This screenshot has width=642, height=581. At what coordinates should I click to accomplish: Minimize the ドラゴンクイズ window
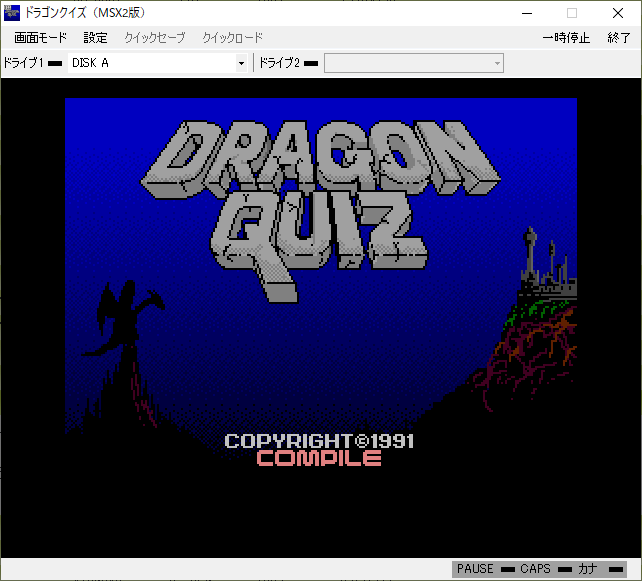[x=527, y=13]
